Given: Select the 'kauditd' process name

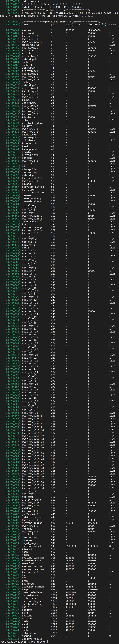Looking at the screenshot, I should 27,126.
